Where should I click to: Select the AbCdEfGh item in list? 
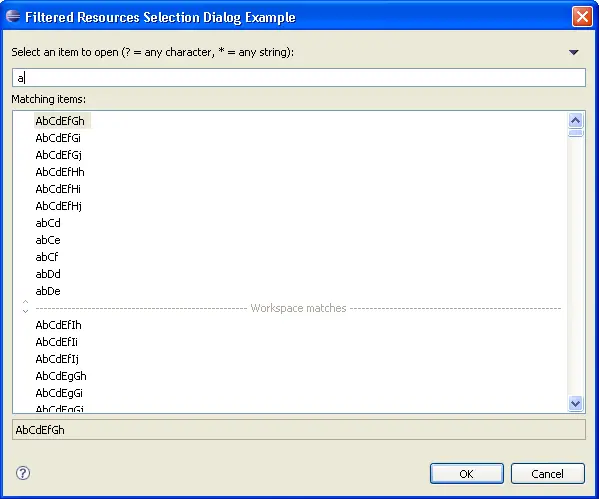60,121
